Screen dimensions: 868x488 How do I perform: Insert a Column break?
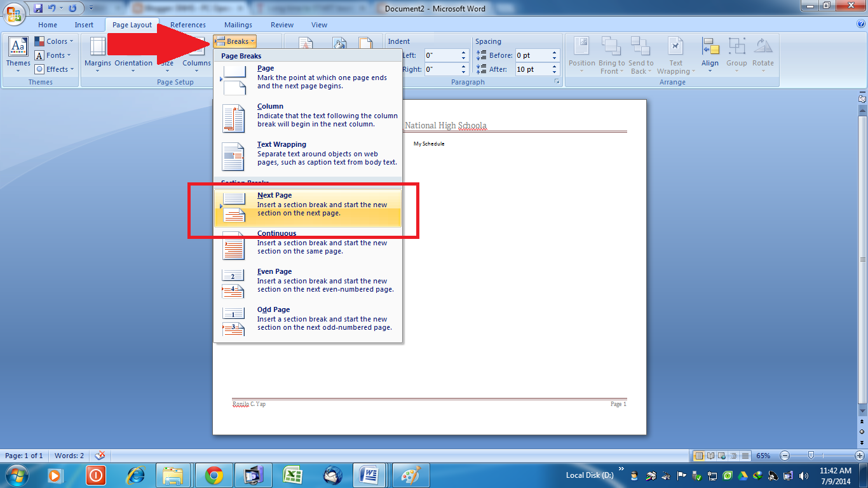point(308,119)
